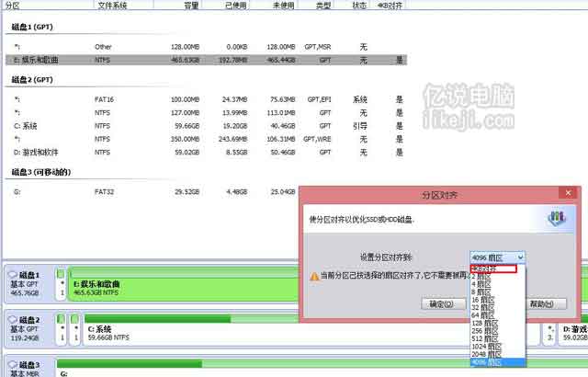Click C: 系统 usage bar on 磁盘2
This screenshot has height=377, width=588.
(x=192, y=319)
